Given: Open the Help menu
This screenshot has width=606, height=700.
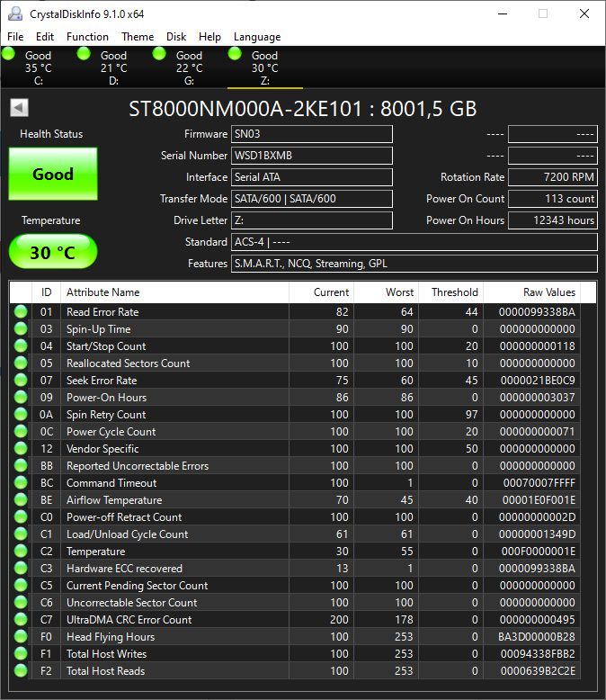Looking at the screenshot, I should [209, 37].
